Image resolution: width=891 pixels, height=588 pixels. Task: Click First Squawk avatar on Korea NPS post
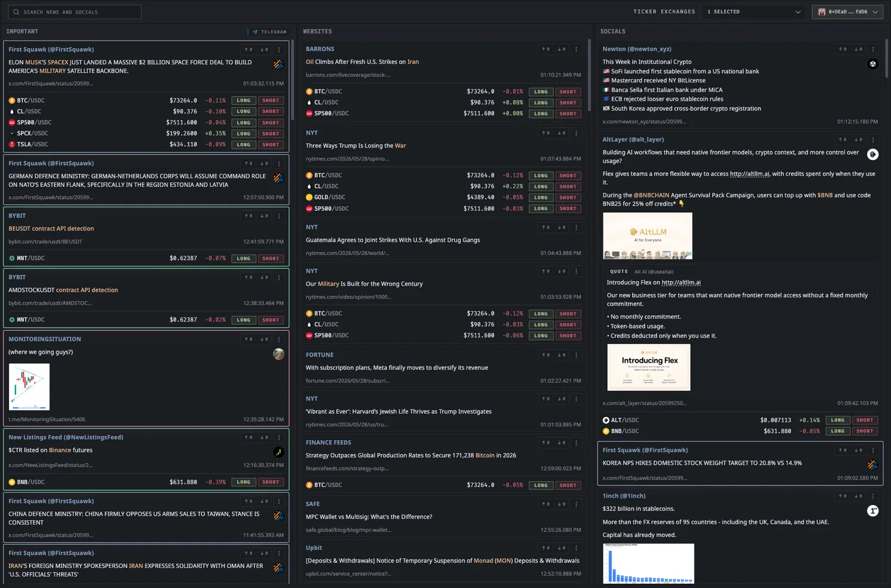coord(873,465)
